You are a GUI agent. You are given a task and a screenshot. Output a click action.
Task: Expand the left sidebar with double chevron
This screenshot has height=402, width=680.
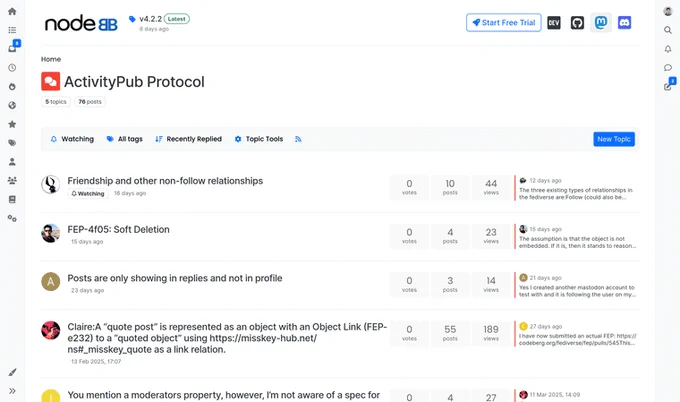(12, 391)
